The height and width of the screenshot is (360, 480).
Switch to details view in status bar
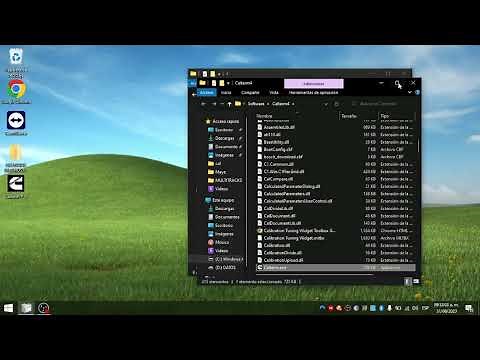(x=408, y=282)
